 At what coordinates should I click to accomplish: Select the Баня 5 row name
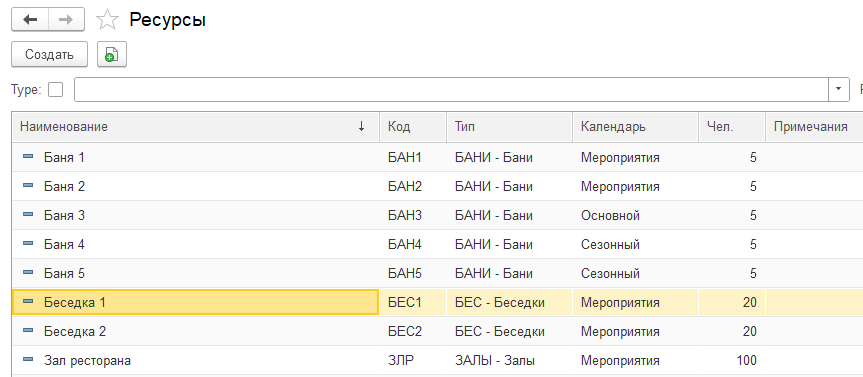(64, 274)
